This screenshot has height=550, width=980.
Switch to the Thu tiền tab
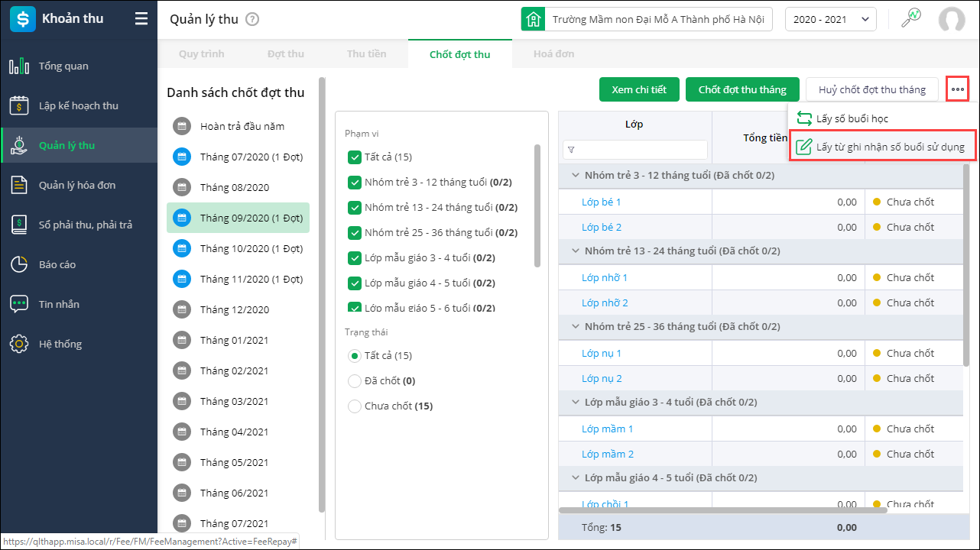[366, 54]
